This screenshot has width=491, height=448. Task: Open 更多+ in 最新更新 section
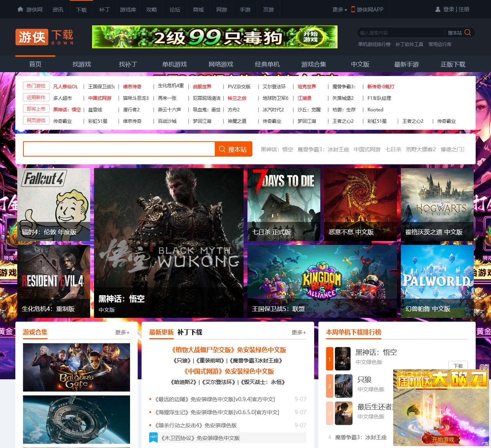click(299, 332)
